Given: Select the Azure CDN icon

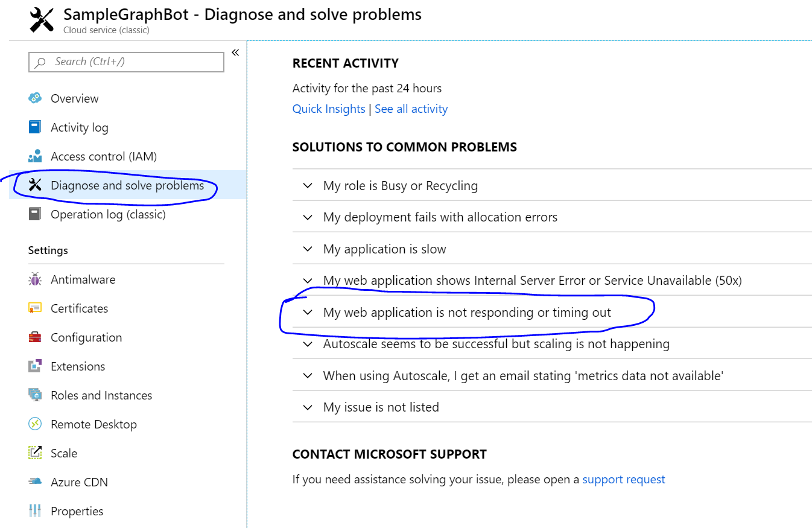Looking at the screenshot, I should coord(35,482).
